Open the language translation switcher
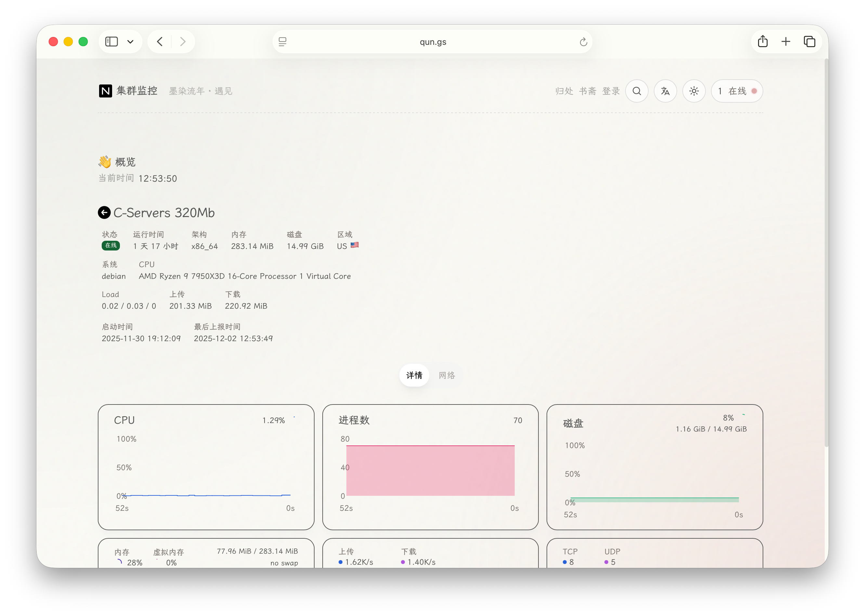The height and width of the screenshot is (616, 865). point(665,91)
